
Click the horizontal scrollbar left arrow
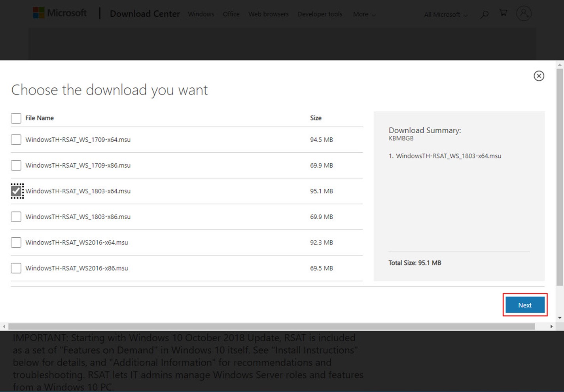click(4, 327)
